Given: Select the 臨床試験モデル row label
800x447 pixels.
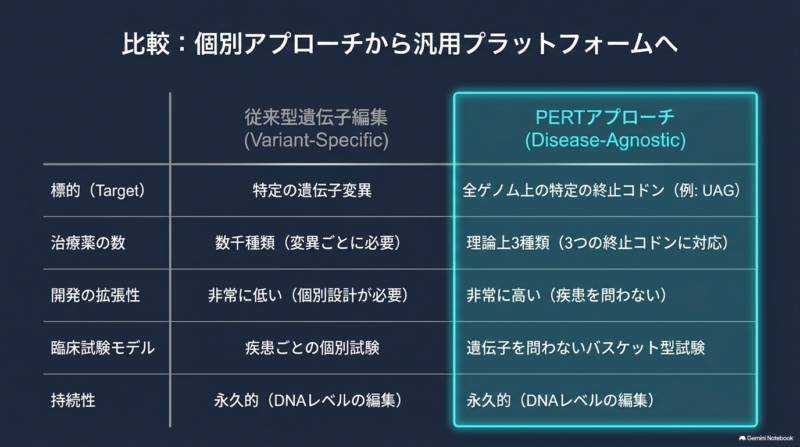Looking at the screenshot, I should coord(103,348).
